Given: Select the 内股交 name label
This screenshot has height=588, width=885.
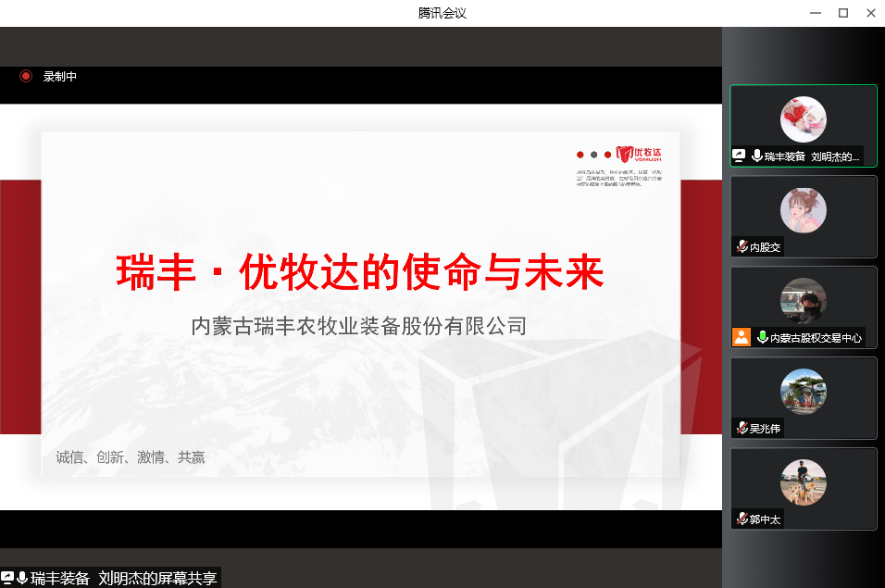Looking at the screenshot, I should point(765,247).
